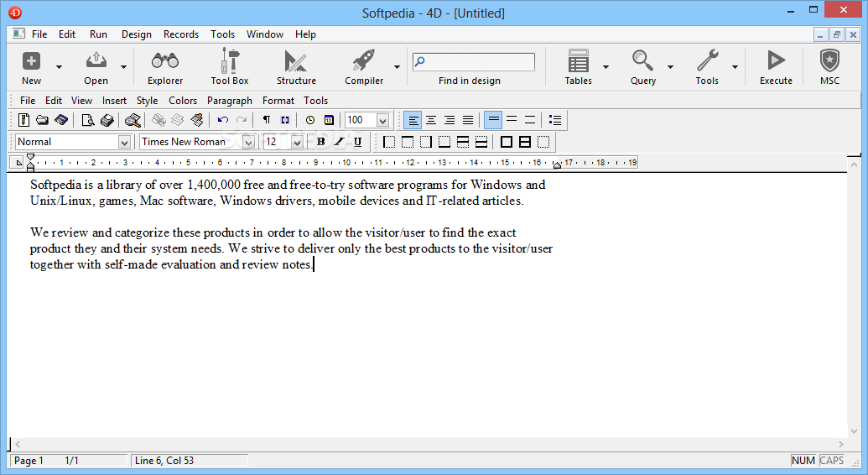Apply full box border icon
The width and height of the screenshot is (868, 475).
pyautogui.click(x=506, y=142)
